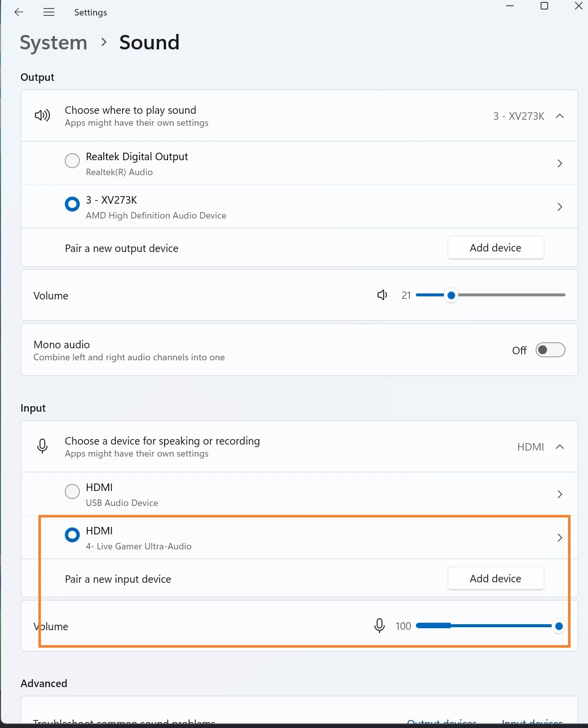
Task: Select HDMI USB Audio Device radio button
Action: [72, 491]
